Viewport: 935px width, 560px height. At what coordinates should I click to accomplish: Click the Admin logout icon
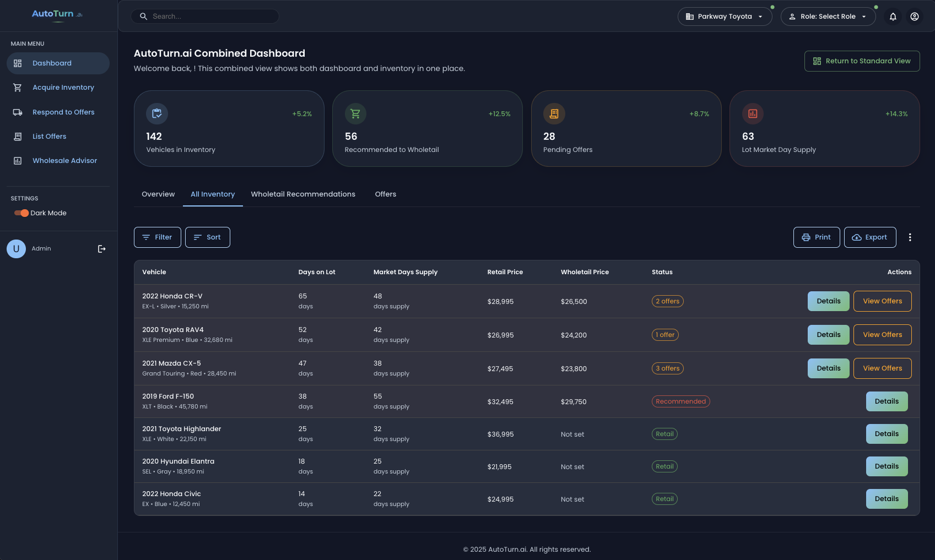101,248
